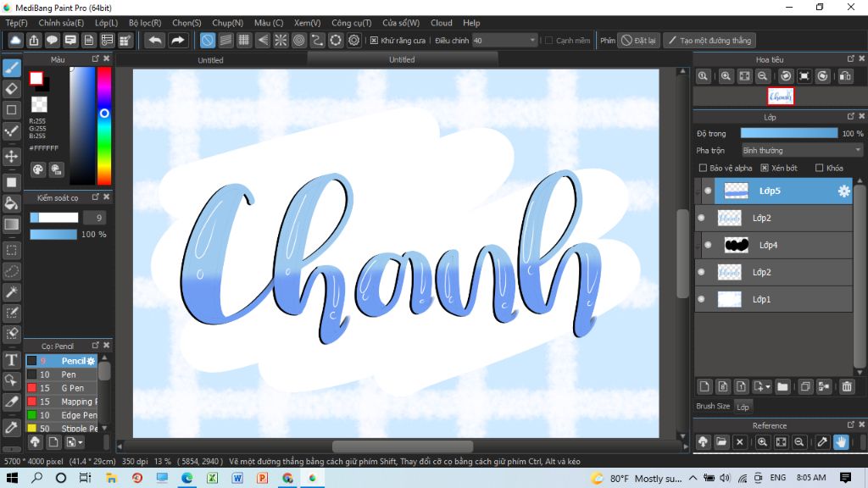Toggle visibility of the upper Lớp2 layer
Screen dimensions: 868x488
point(701,218)
